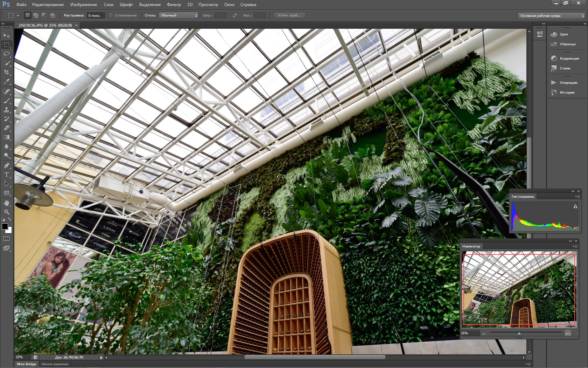
Task: Select the Clone Stamp tool
Action: click(x=7, y=110)
